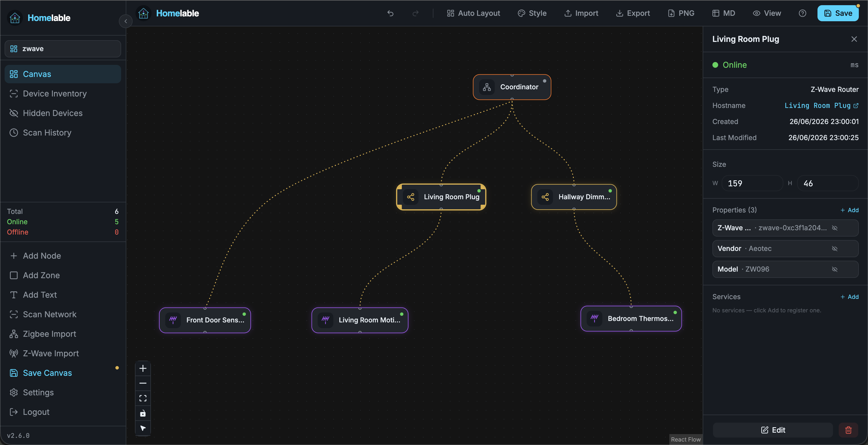Zoom out with the minus control

143,383
